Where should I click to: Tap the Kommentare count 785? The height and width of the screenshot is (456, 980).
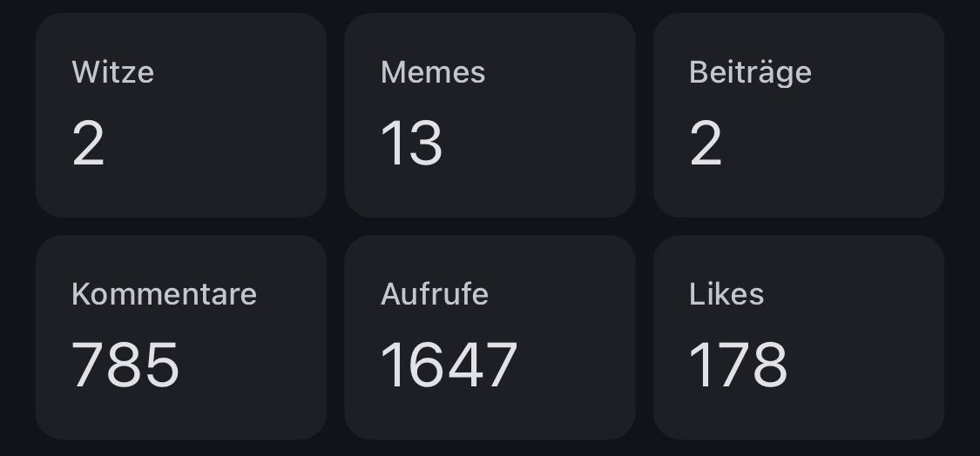click(x=125, y=365)
